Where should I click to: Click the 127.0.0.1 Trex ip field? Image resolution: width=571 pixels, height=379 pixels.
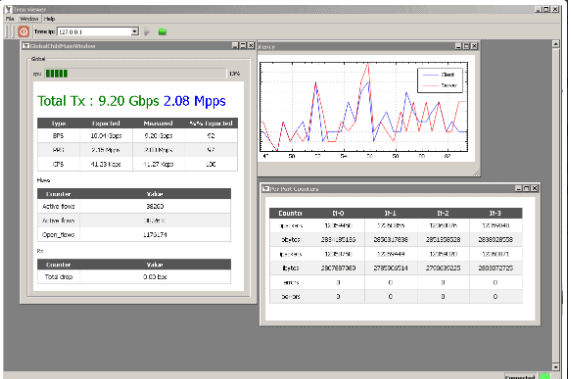(94, 32)
